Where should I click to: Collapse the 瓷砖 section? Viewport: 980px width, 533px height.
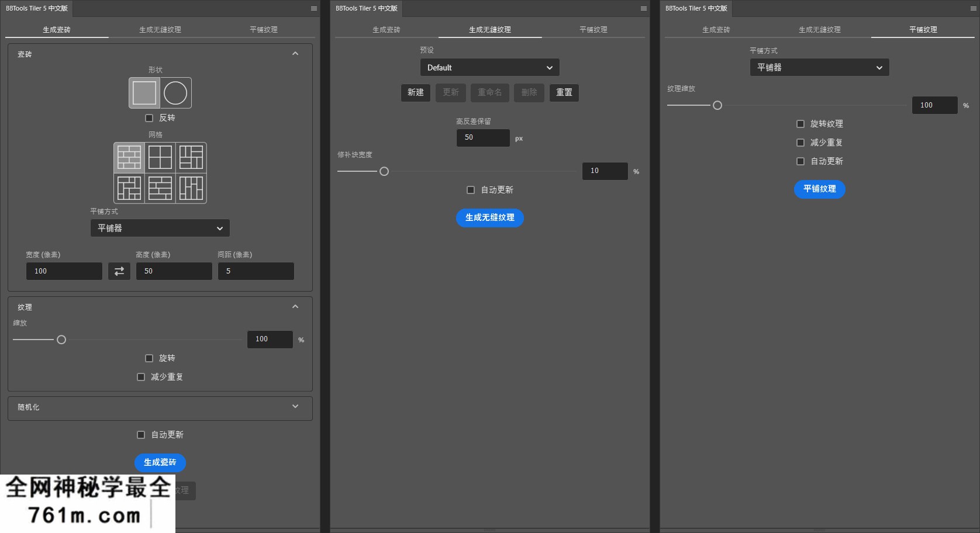click(x=295, y=54)
